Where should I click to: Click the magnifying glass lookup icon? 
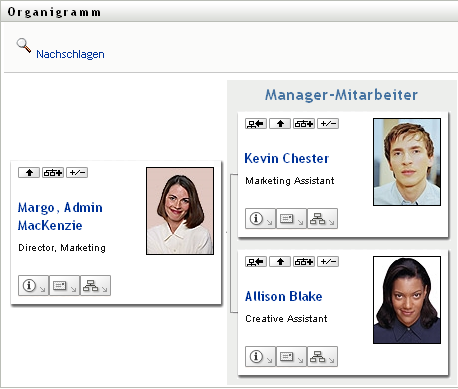(24, 45)
